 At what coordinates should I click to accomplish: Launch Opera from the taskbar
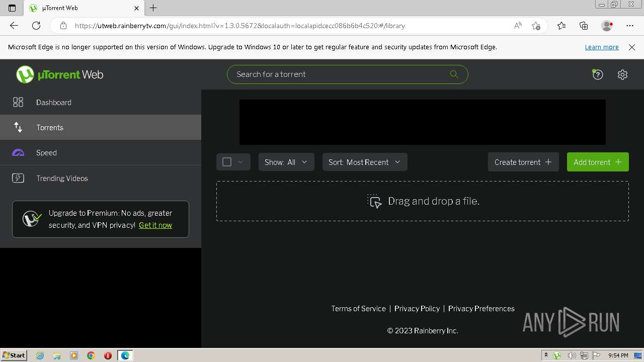pos(108,355)
